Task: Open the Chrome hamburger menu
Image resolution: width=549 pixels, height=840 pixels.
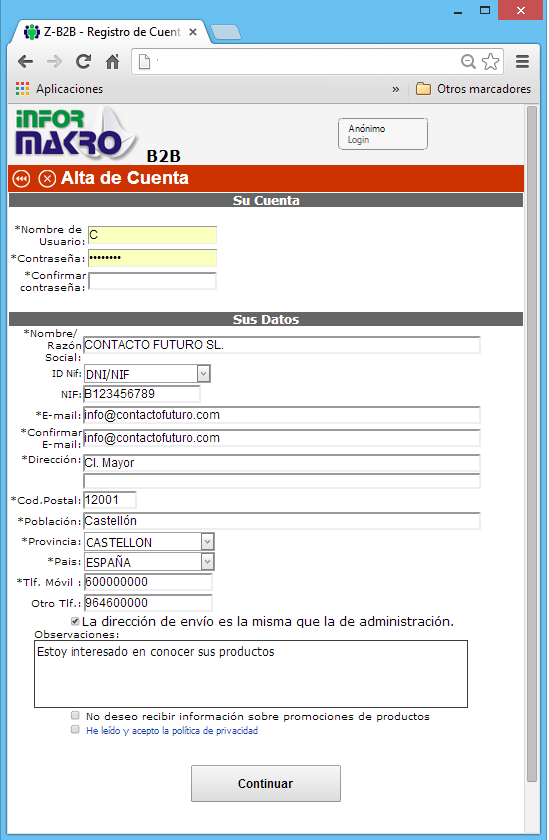Action: click(x=522, y=62)
